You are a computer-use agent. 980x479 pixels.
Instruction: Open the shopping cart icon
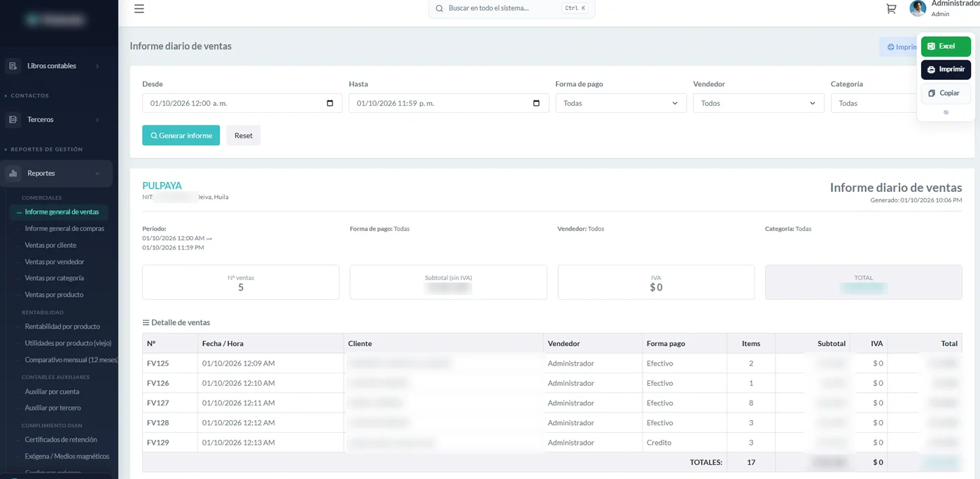point(891,8)
